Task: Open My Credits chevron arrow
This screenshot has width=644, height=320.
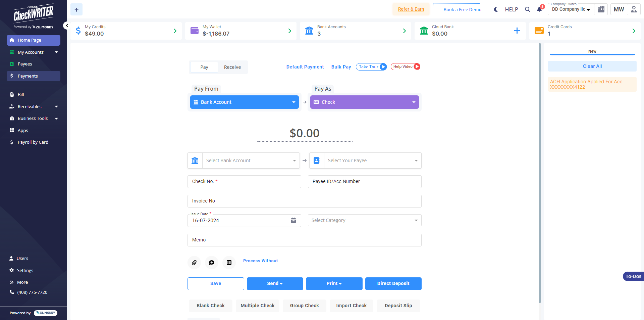Action: (175, 31)
